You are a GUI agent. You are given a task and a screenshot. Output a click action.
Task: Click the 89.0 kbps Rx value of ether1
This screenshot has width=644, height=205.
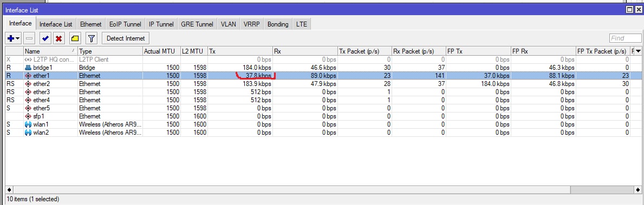tap(323, 75)
